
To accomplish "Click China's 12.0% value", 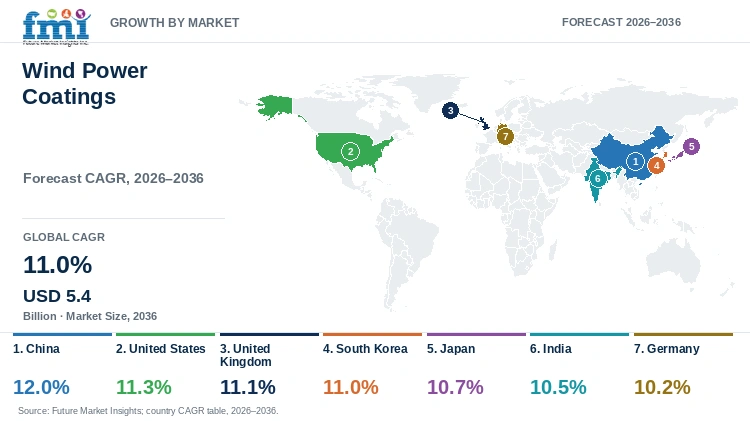I will [x=41, y=387].
